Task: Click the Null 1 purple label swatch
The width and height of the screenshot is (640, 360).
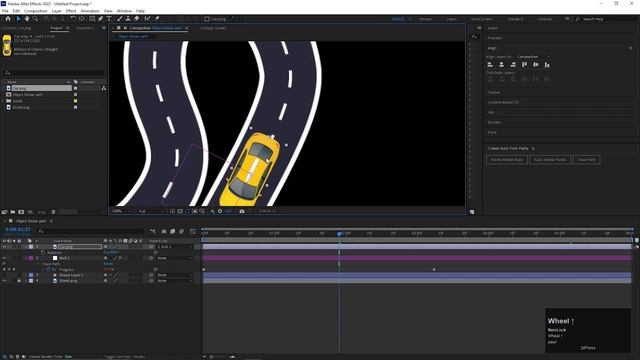Action: 31,258
